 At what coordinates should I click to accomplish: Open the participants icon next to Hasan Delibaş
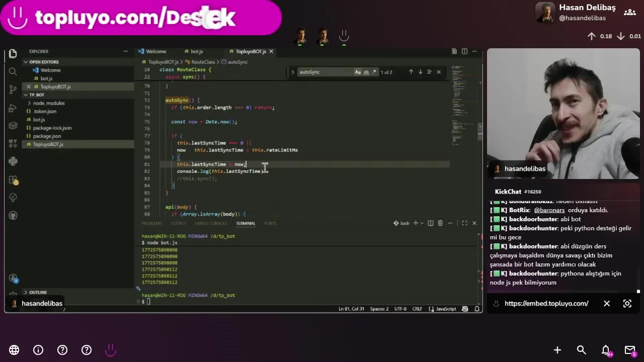[x=629, y=12]
